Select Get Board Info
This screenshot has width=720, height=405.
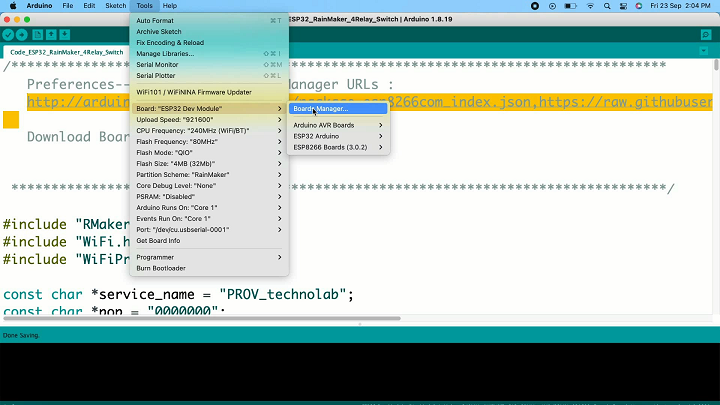pos(209,241)
